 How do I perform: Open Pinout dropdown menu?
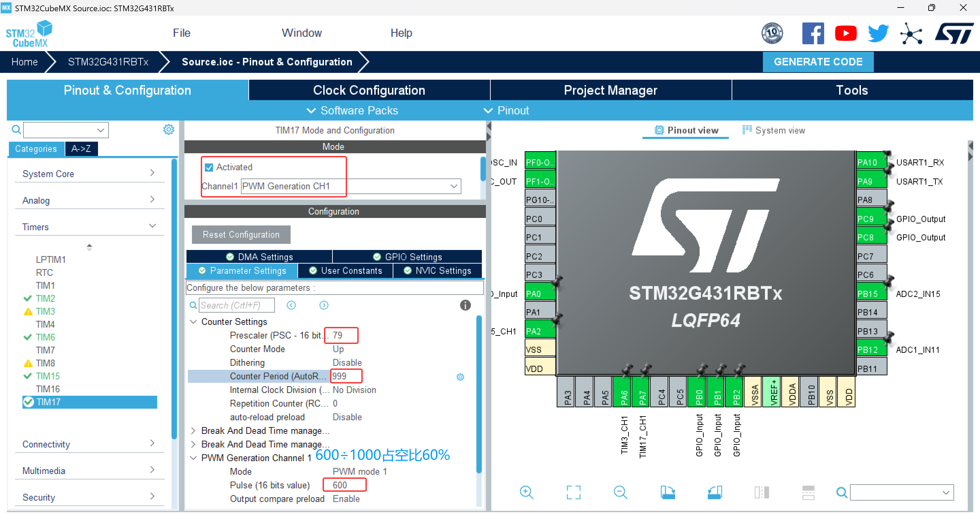[506, 110]
